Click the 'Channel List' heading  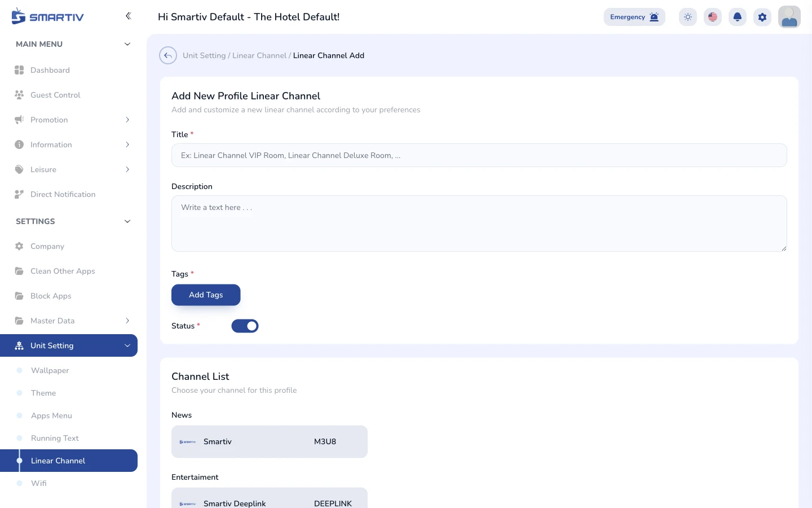coord(200,376)
